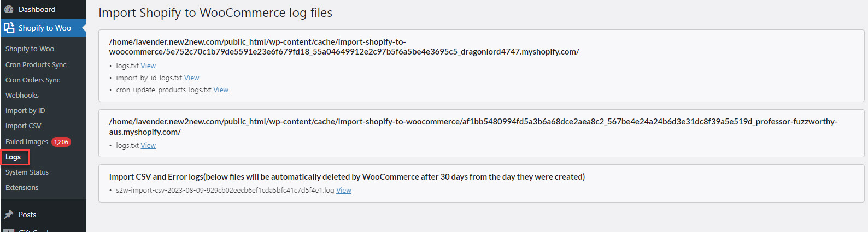View the cron_update_products_logs.txt file

tap(221, 90)
